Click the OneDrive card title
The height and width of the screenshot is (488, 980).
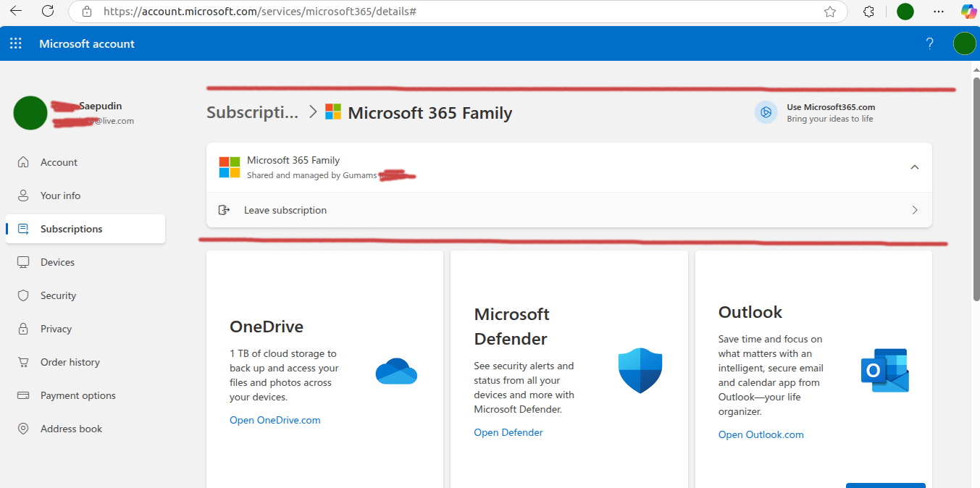click(267, 327)
